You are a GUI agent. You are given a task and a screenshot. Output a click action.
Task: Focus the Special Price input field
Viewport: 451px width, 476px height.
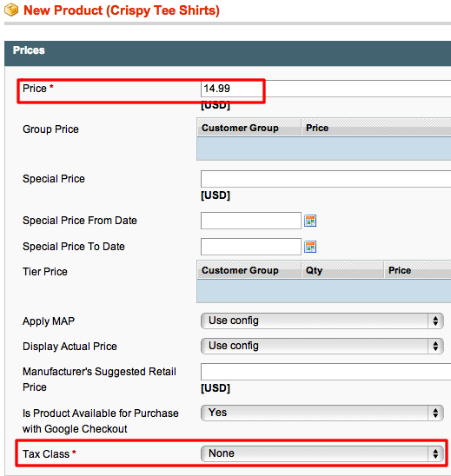(326, 179)
